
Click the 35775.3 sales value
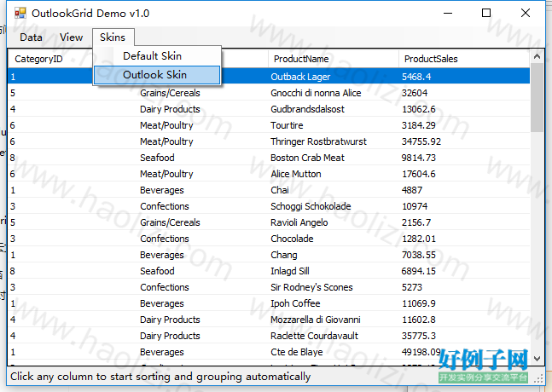pos(419,336)
